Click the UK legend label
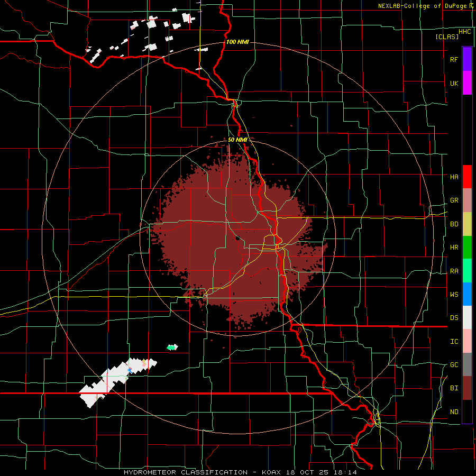 coord(454,83)
